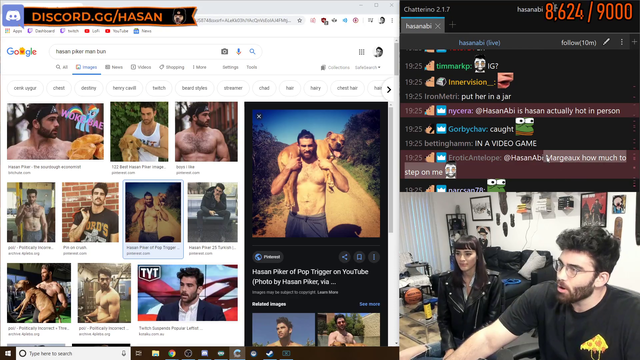640x360 pixels.
Task: Select the streamer filter chip
Action: coord(233,88)
